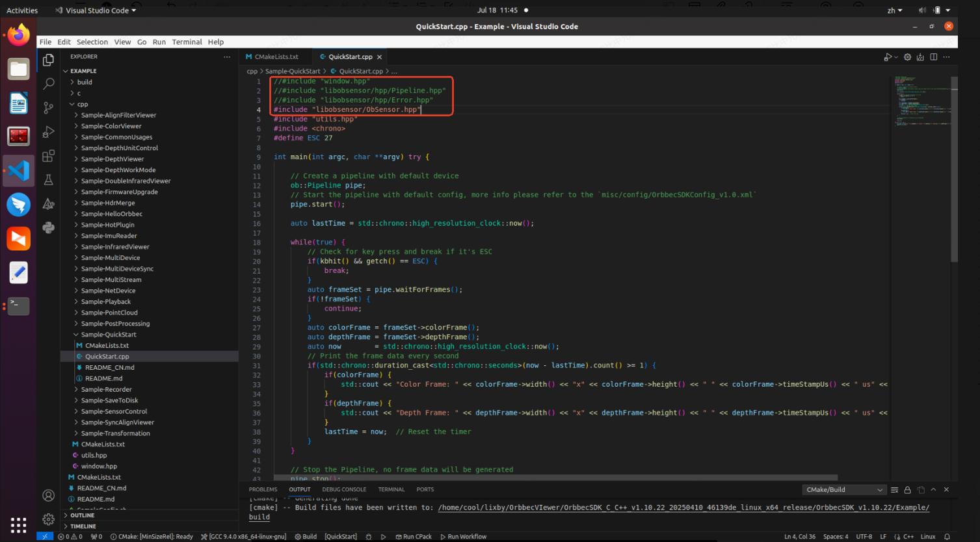The width and height of the screenshot is (980, 542).
Task: Open the Manage gear in activity bar
Action: click(x=48, y=519)
